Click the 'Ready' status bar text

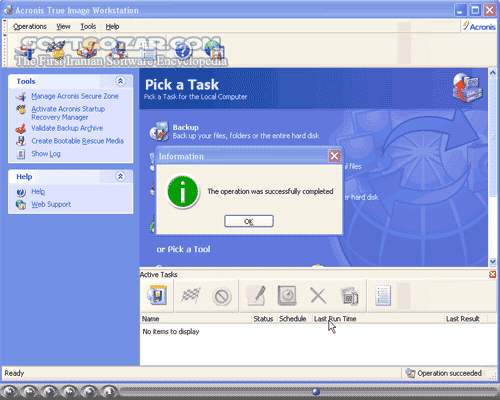point(14,373)
